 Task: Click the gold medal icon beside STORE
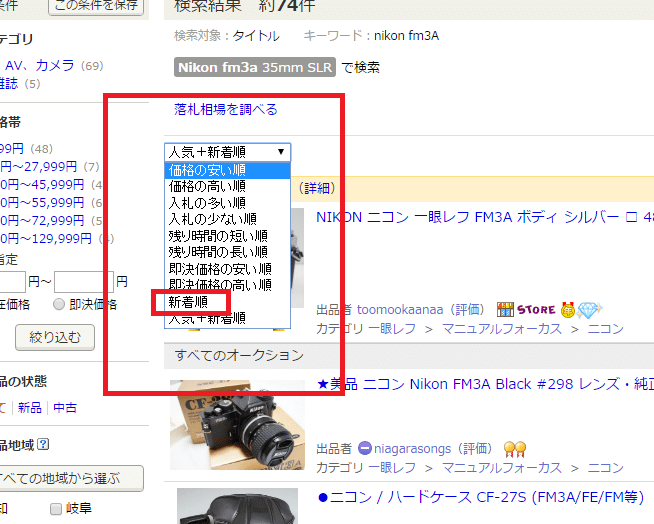(568, 310)
